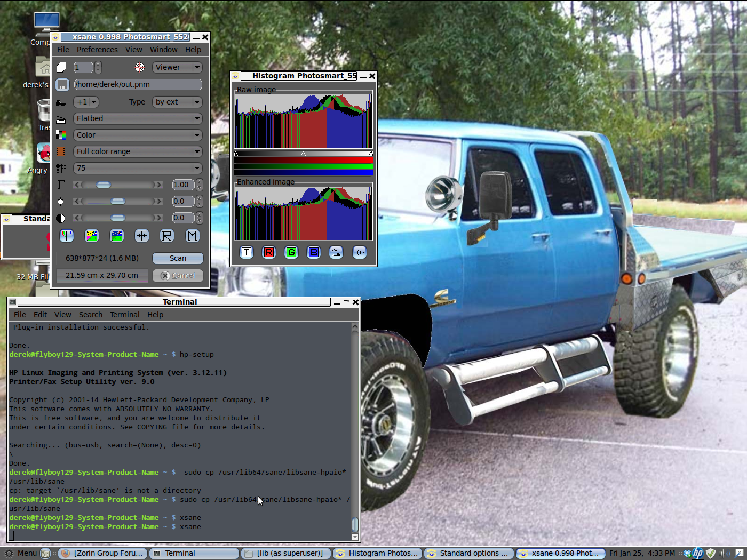
Task: Click the red target icon beside Viewer
Action: (x=140, y=67)
